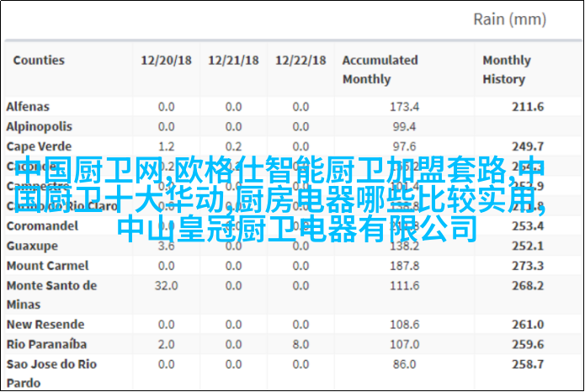Click the Accumulated Monthly column header
585x392 pixels.
pos(380,70)
